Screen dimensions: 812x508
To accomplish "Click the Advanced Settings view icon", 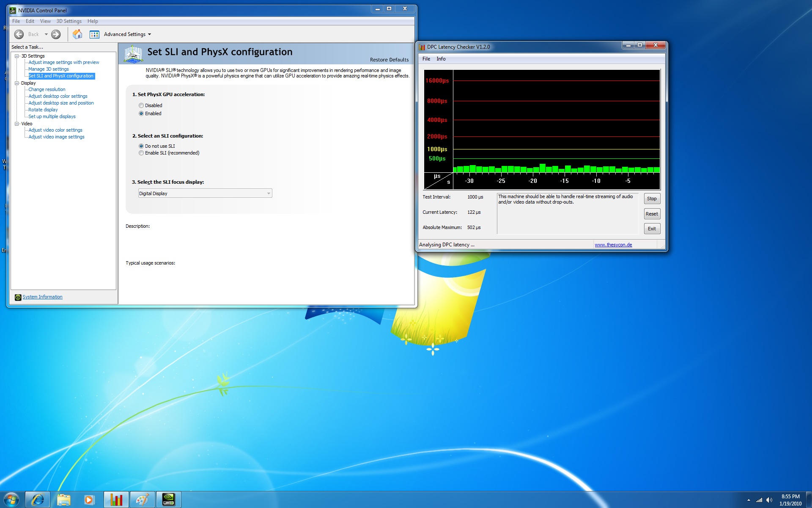I will (x=94, y=34).
